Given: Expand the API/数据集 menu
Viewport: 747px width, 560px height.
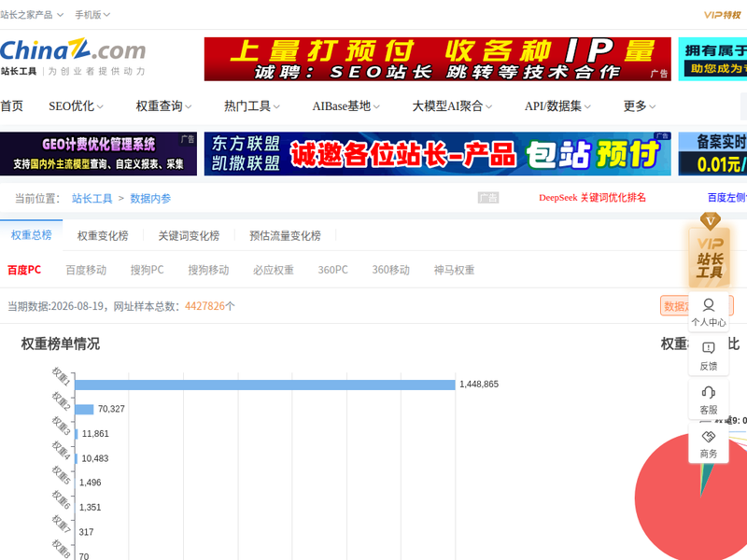Looking at the screenshot, I should coord(557,105).
